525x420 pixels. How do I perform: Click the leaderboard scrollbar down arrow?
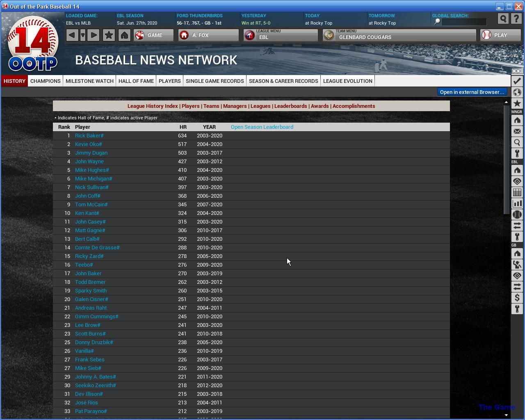pyautogui.click(x=506, y=415)
